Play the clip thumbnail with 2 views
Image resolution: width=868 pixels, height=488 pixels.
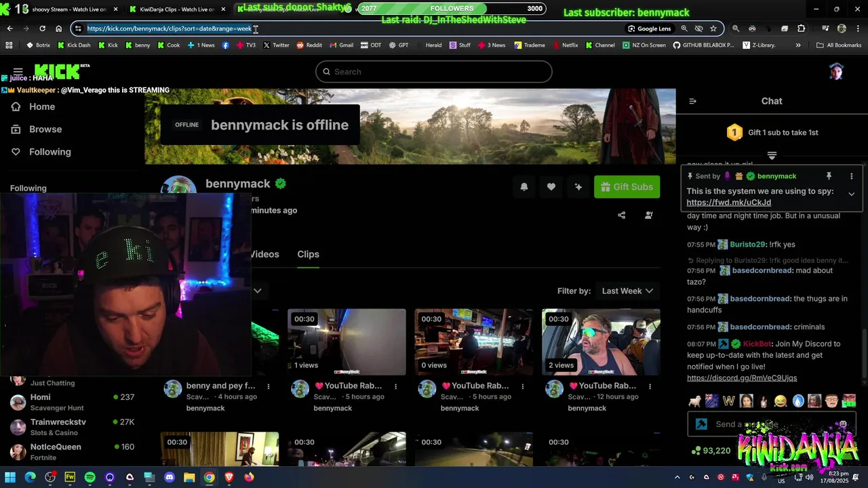[x=601, y=342]
